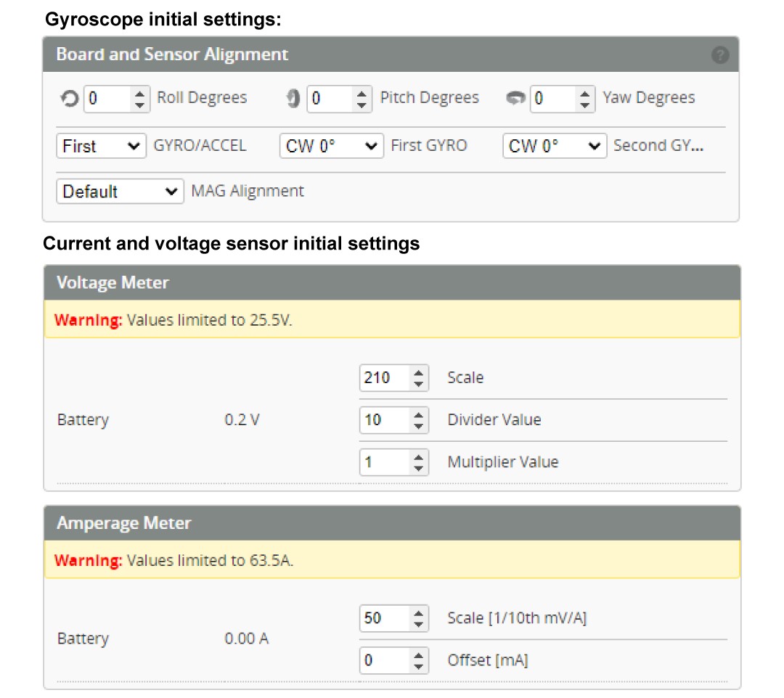This screenshot has height=698, width=784.
Task: Click the Board and Sensor Alignment title
Action: point(172,54)
